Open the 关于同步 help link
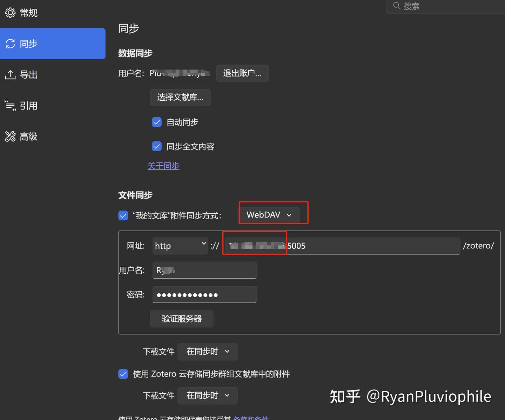 [163, 166]
